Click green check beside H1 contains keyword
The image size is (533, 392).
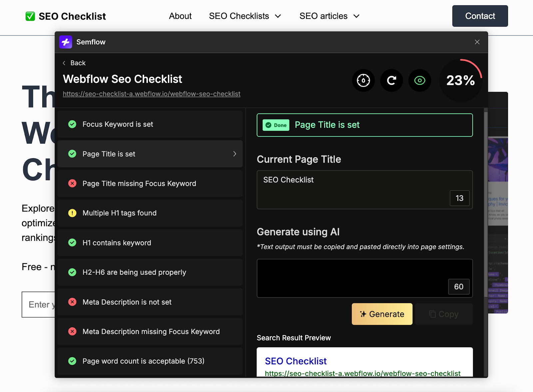point(72,243)
